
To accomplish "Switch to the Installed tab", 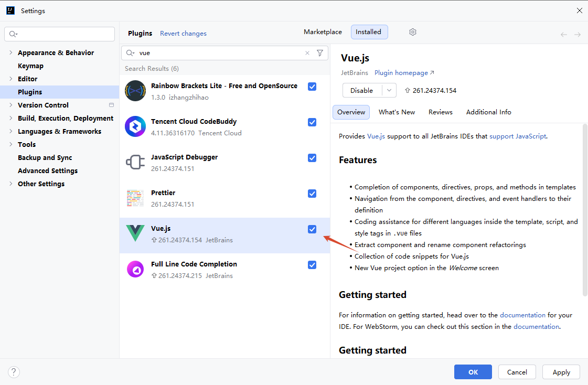I will (369, 32).
